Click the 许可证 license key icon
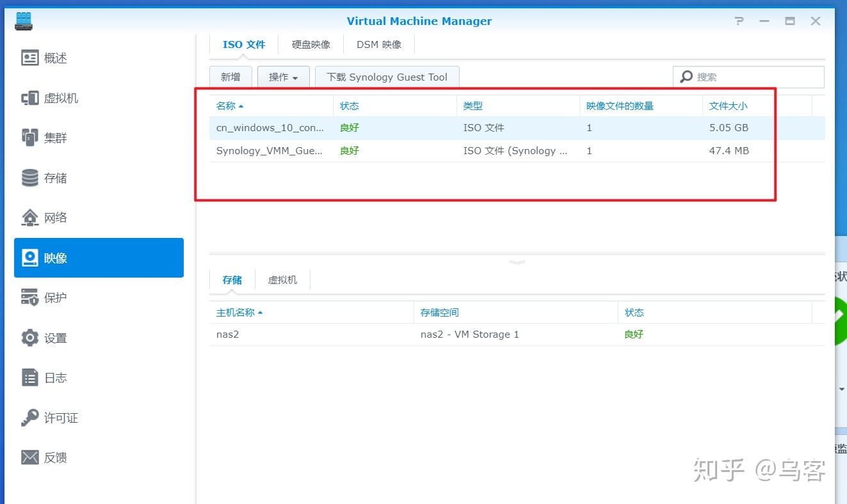The image size is (847, 504). tap(30, 418)
